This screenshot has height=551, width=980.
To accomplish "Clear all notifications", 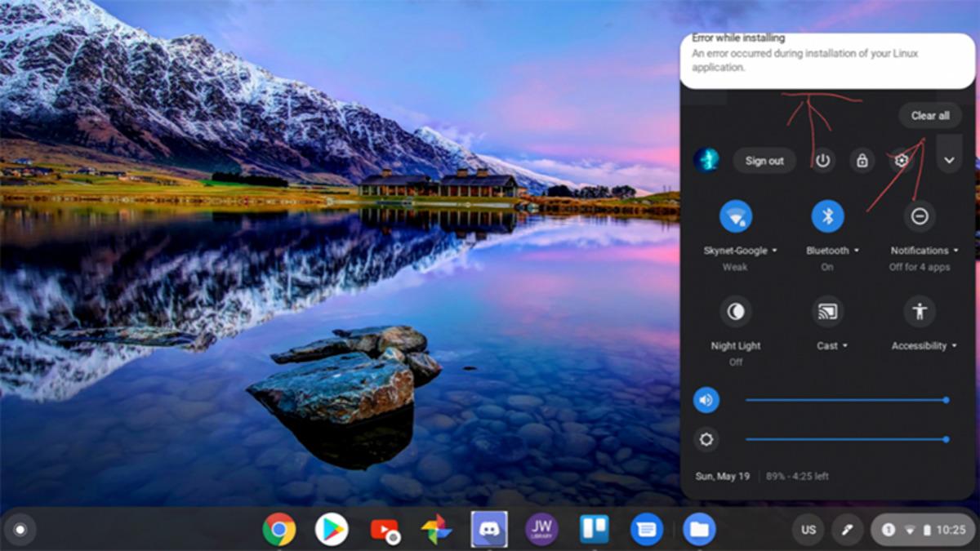I will (x=929, y=115).
